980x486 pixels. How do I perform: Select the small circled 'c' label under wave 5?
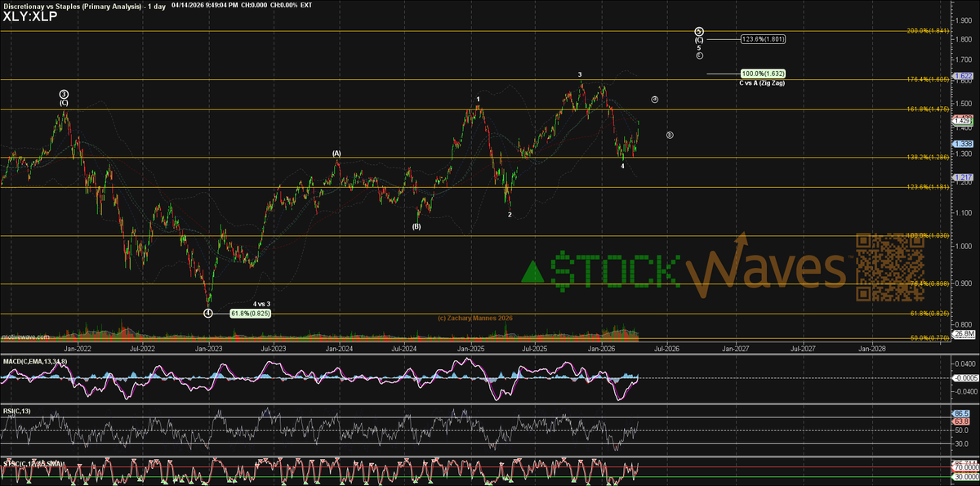tap(700, 55)
